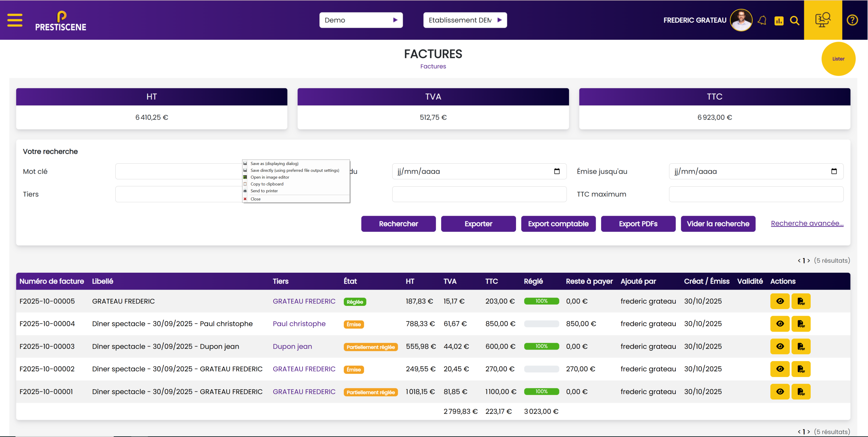
Task: Download PDF for invoice F2025-10-00002
Action: 801,369
